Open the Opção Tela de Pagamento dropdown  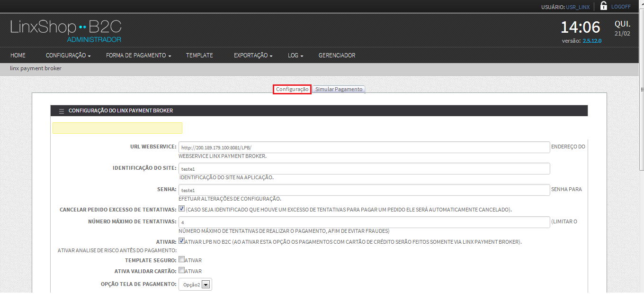click(195, 285)
